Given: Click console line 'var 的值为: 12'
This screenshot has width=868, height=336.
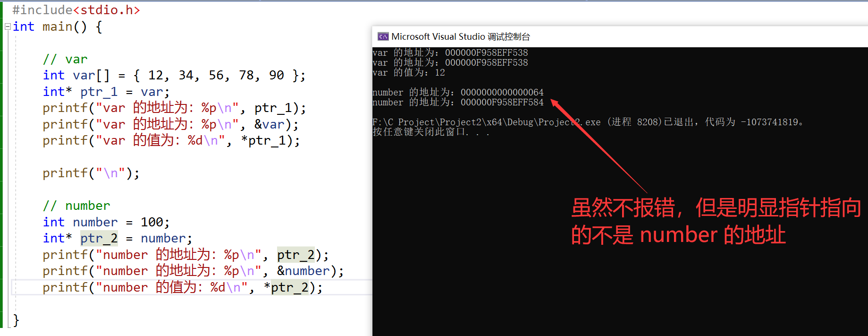Looking at the screenshot, I should tap(409, 72).
